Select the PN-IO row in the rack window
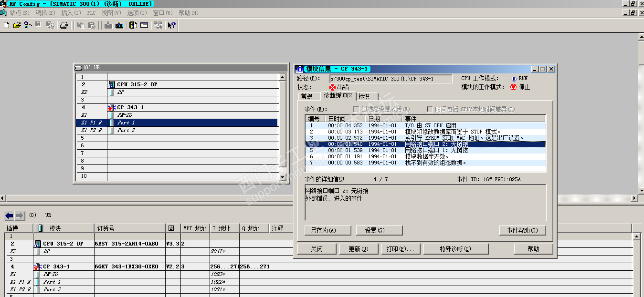 point(177,115)
